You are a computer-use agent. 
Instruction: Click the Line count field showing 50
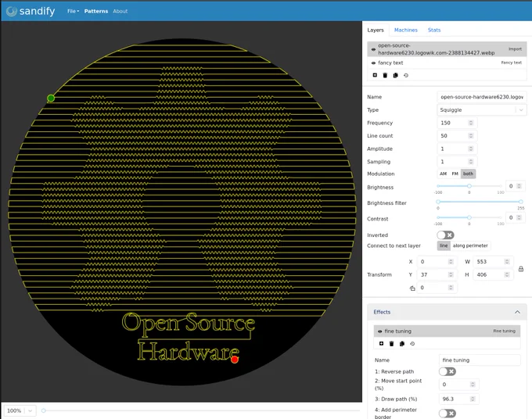click(457, 135)
